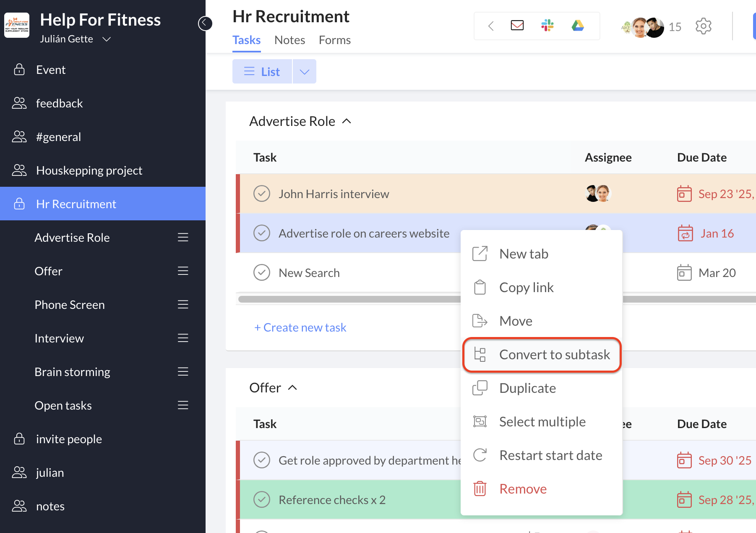Click the calendar icon for Sep 23 '25
Viewport: 756px width, 533px height.
pyautogui.click(x=684, y=194)
